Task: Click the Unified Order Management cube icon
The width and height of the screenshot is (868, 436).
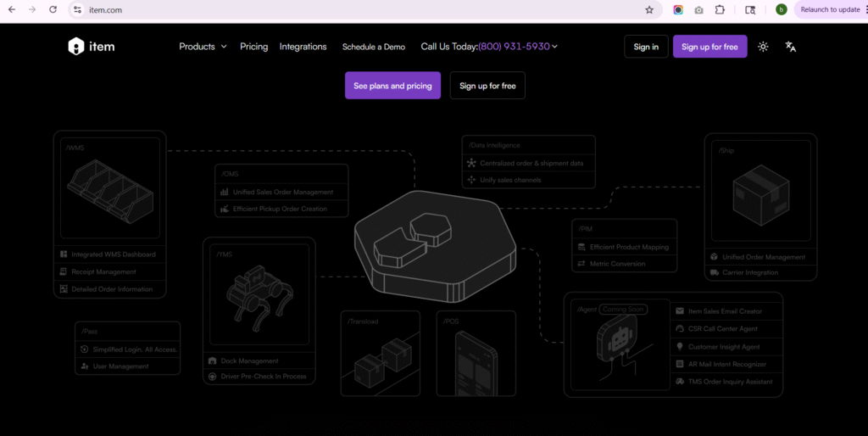Action: pos(714,257)
